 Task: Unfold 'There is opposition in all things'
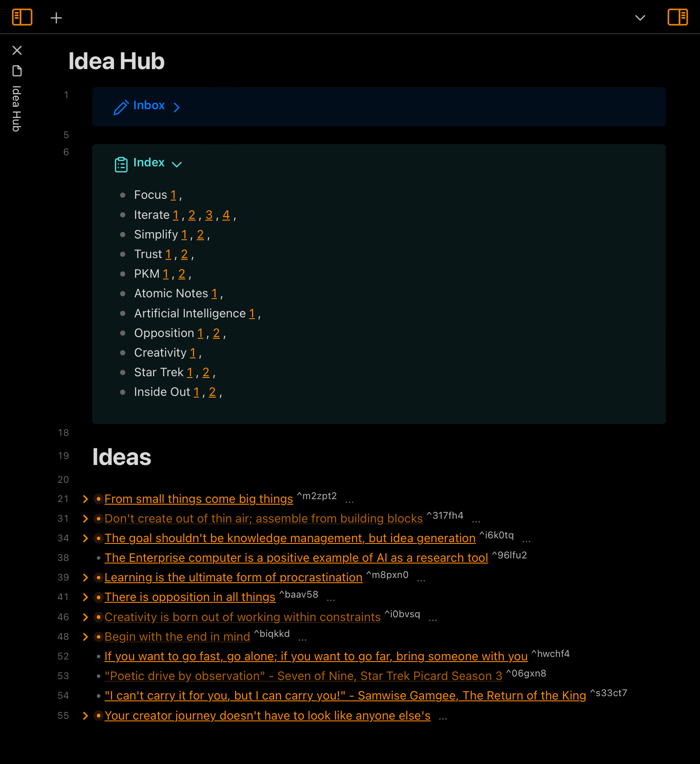click(x=85, y=597)
